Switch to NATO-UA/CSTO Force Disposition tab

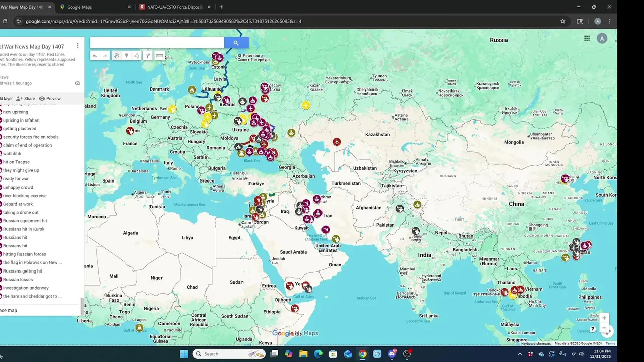click(x=175, y=7)
